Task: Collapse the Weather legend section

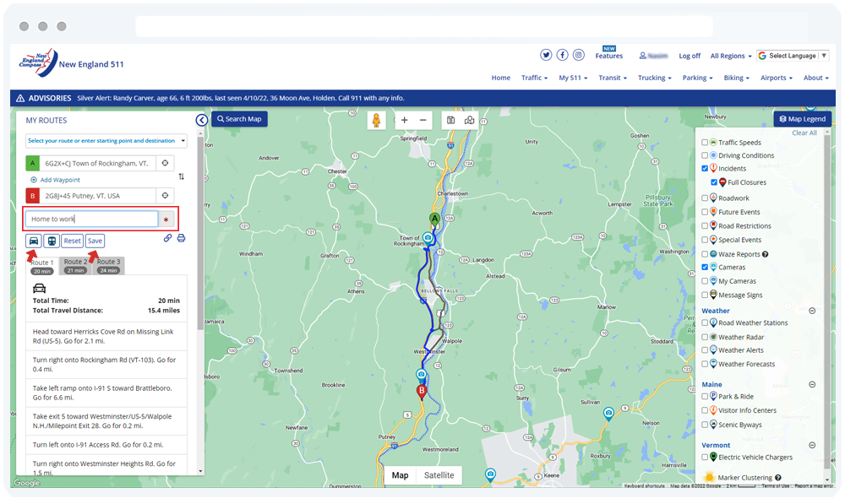Action: click(812, 311)
